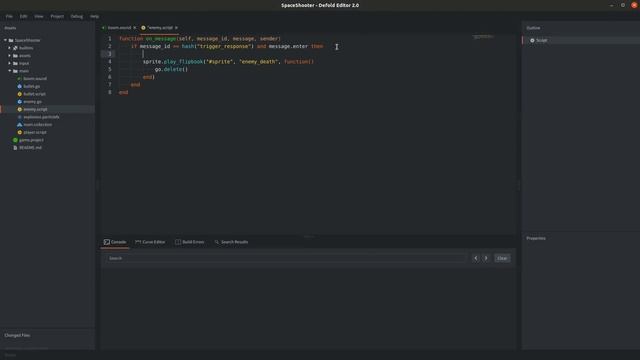
Task: Switch to the Search Results tab
Action: [231, 242]
